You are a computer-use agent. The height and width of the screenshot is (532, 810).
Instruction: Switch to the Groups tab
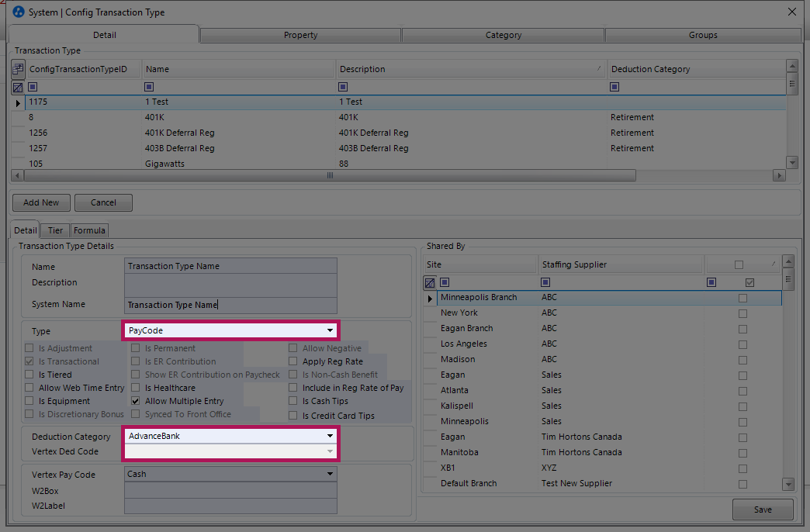tap(703, 35)
